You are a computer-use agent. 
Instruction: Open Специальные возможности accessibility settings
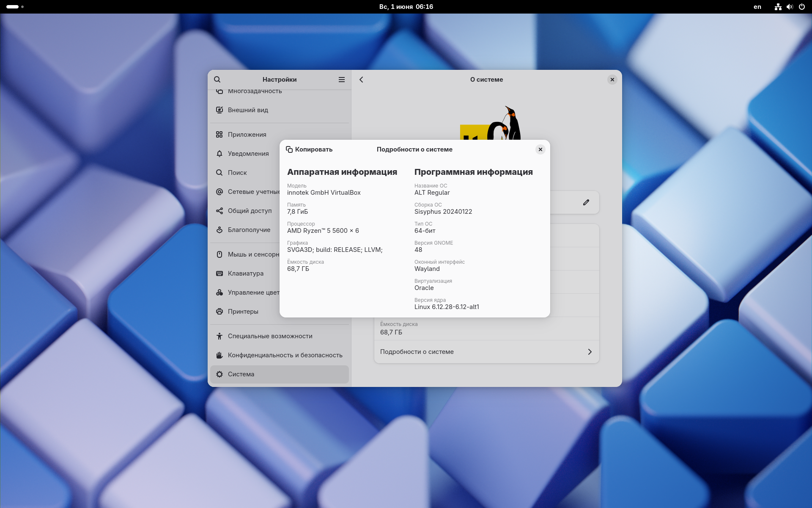click(x=270, y=336)
